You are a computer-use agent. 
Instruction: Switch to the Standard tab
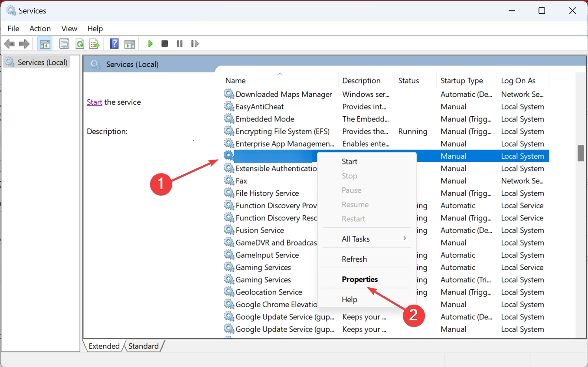(144, 346)
